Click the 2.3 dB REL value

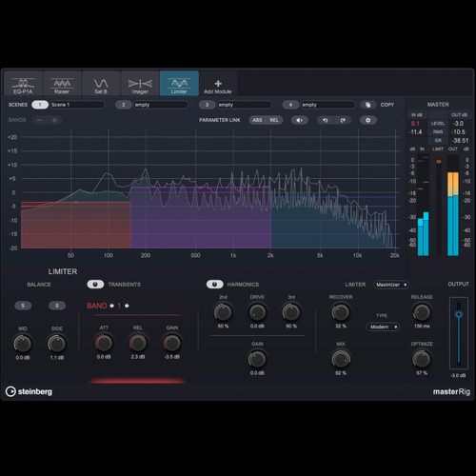138,357
